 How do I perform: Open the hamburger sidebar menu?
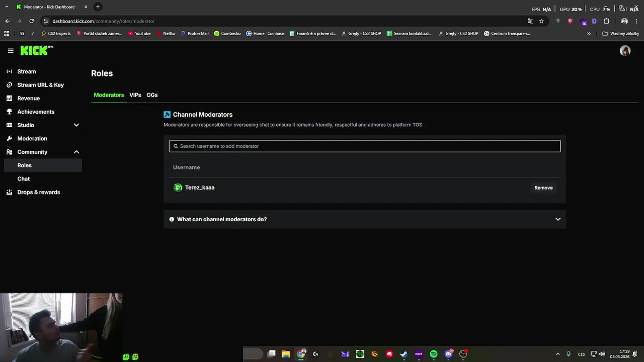pyautogui.click(x=11, y=51)
